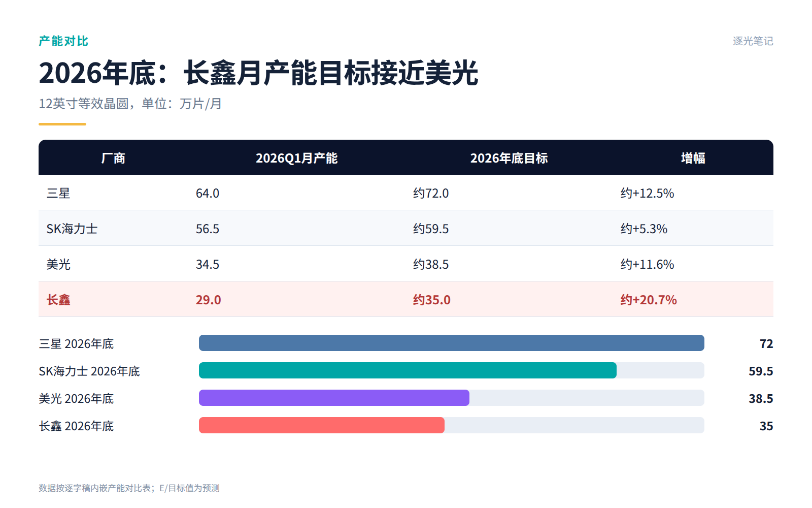Image resolution: width=812 pixels, height=508 pixels.
Task: Select the value 72 beside the 三星 bar
Action: pyautogui.click(x=766, y=344)
